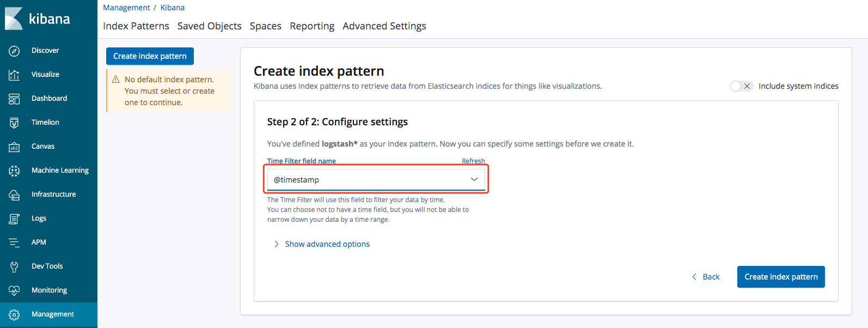The width and height of the screenshot is (868, 328).
Task: Click the Management breadcrumb link
Action: point(126,8)
